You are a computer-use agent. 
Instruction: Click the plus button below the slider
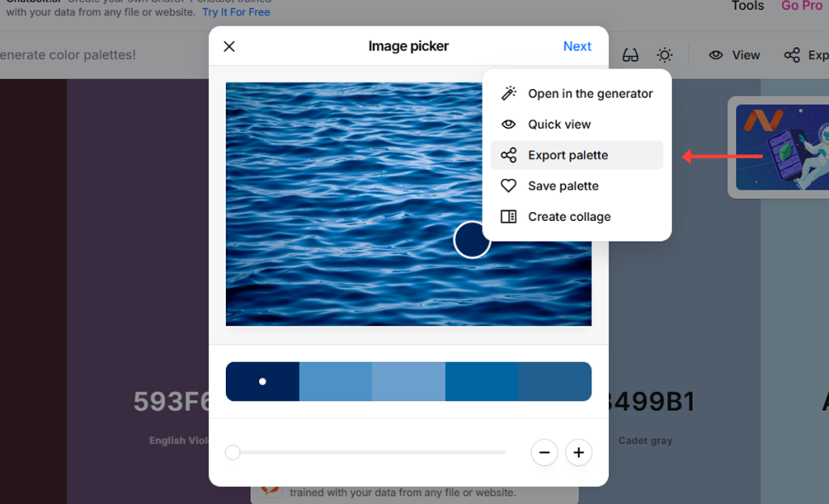(x=578, y=452)
